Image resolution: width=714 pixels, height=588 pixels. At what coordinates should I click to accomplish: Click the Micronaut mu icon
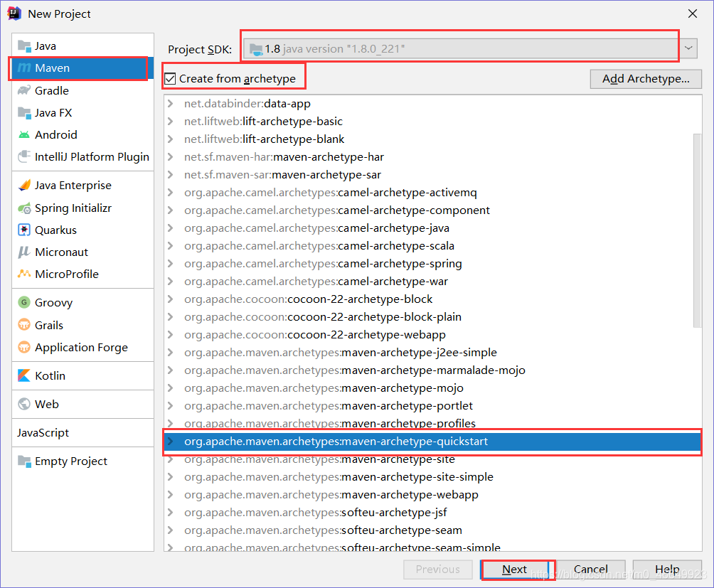point(24,252)
